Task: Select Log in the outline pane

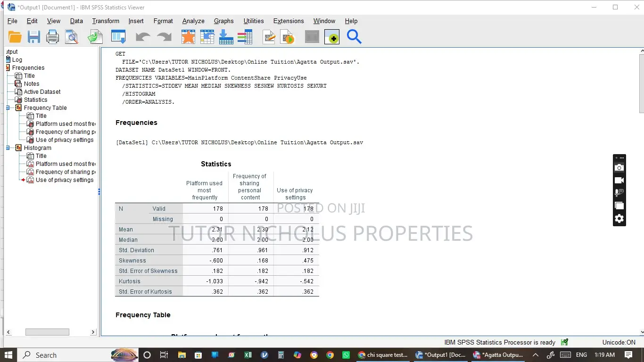Action: (x=17, y=60)
